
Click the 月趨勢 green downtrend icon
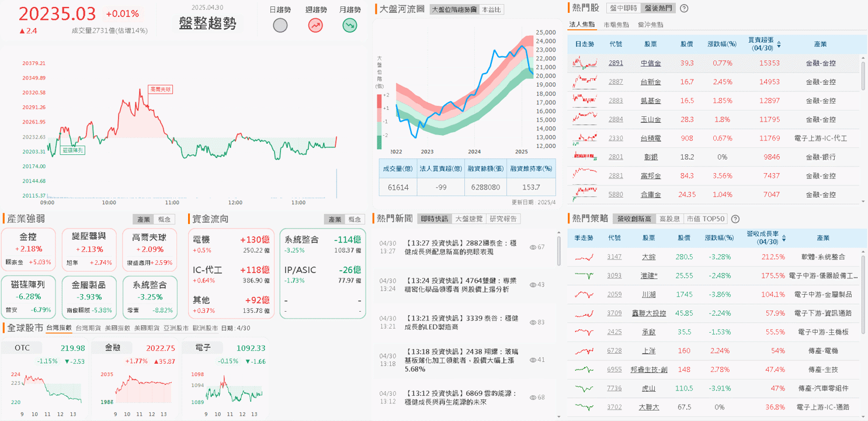(350, 25)
